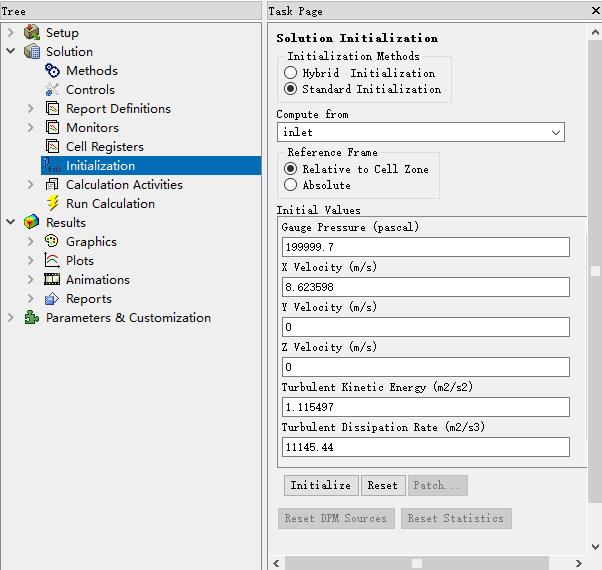Click the Initial Values scrollbar thumb

595,271
